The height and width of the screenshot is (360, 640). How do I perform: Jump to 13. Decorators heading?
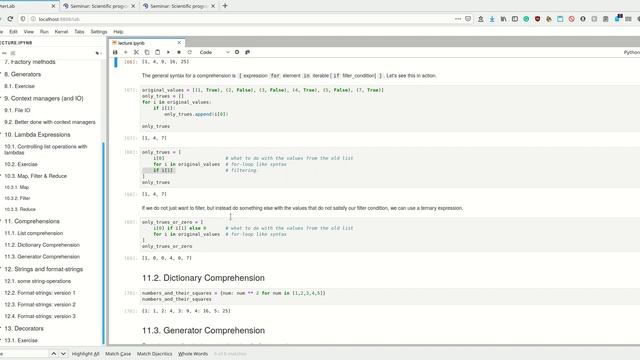24,329
